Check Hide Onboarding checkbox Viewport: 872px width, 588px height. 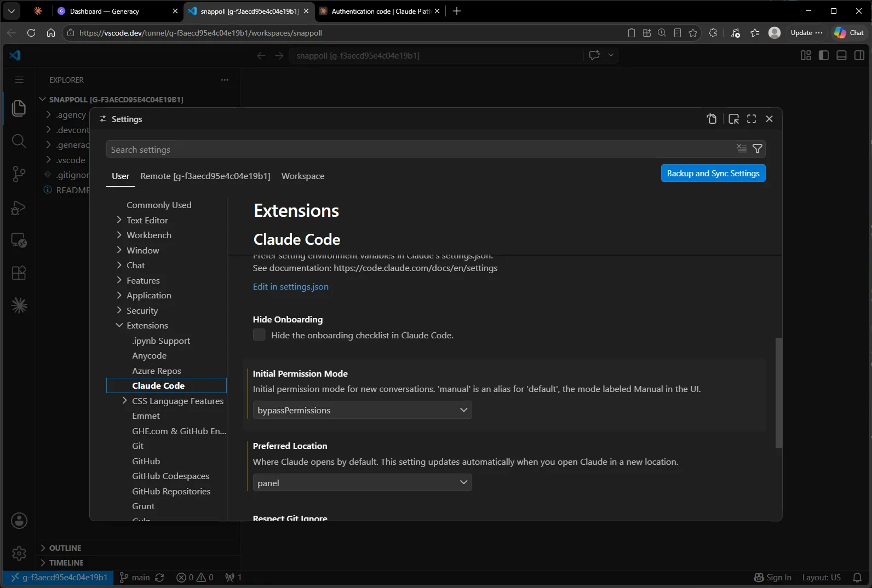(x=259, y=335)
